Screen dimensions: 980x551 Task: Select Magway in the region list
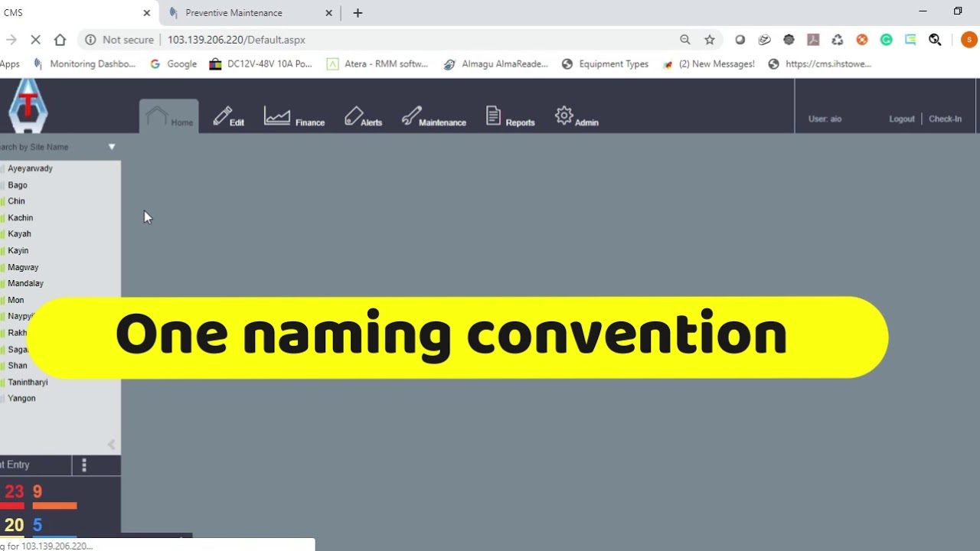pos(23,268)
